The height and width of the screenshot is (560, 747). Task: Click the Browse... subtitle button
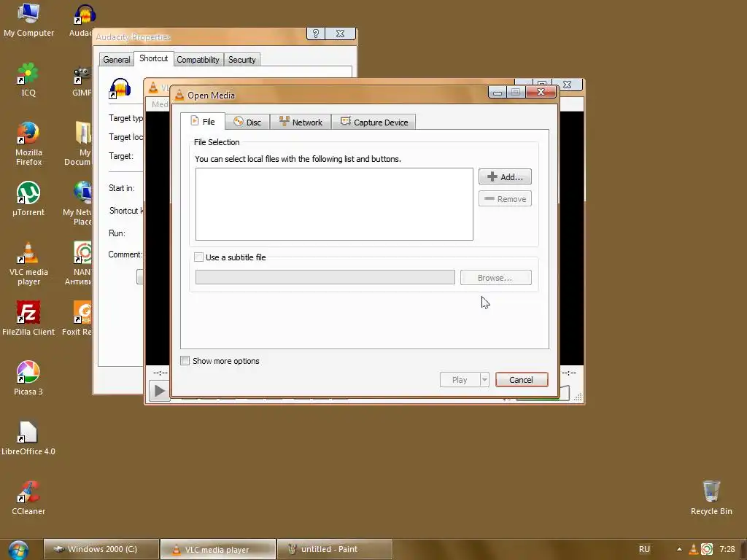click(495, 278)
